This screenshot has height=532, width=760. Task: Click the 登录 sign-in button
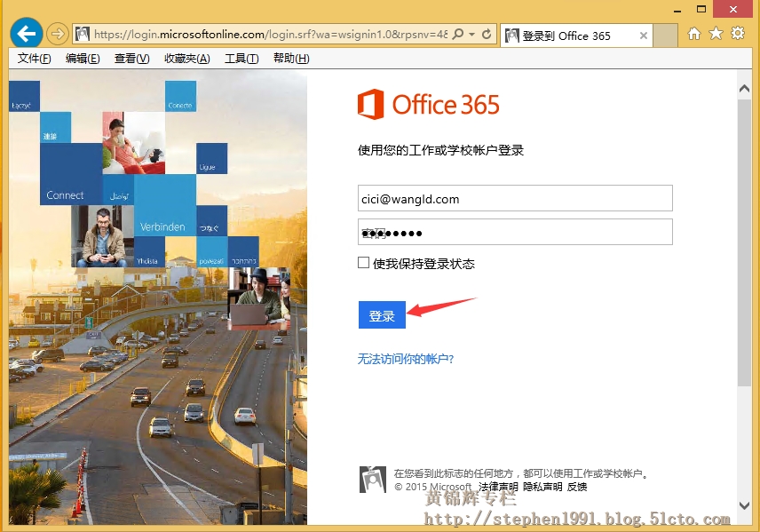[x=382, y=314]
